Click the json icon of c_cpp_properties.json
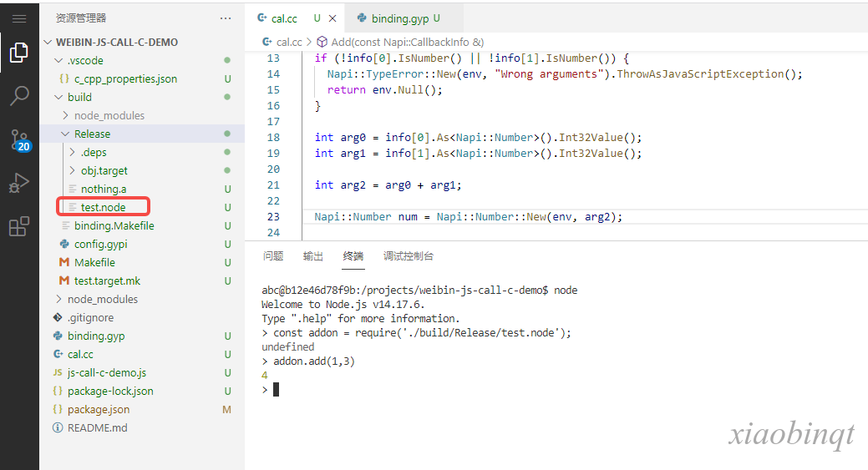 pos(64,78)
